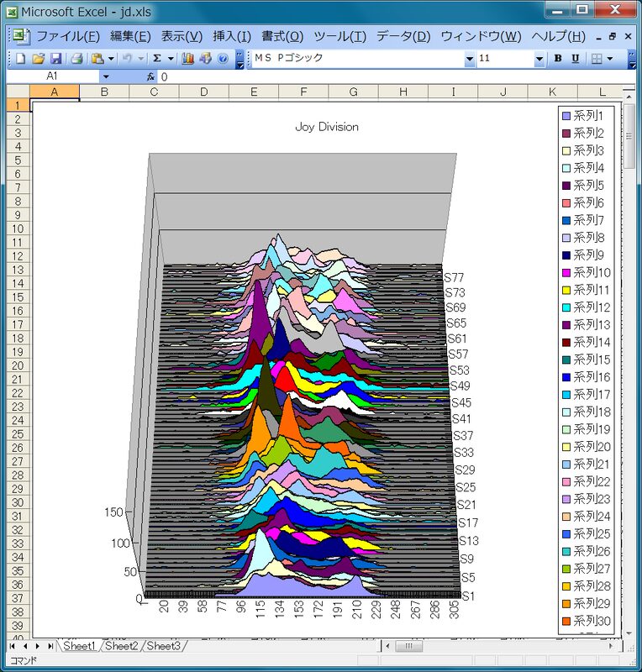The height and width of the screenshot is (672, 642).
Task: Open Excel Help with the question mark icon
Action: coord(223,58)
